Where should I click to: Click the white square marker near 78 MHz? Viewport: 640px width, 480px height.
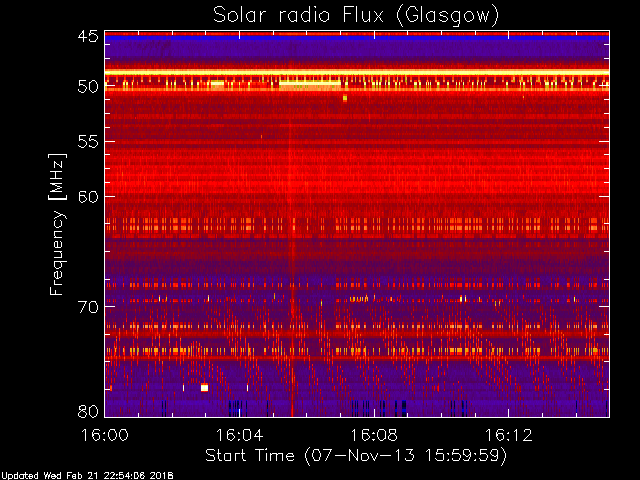coord(204,387)
